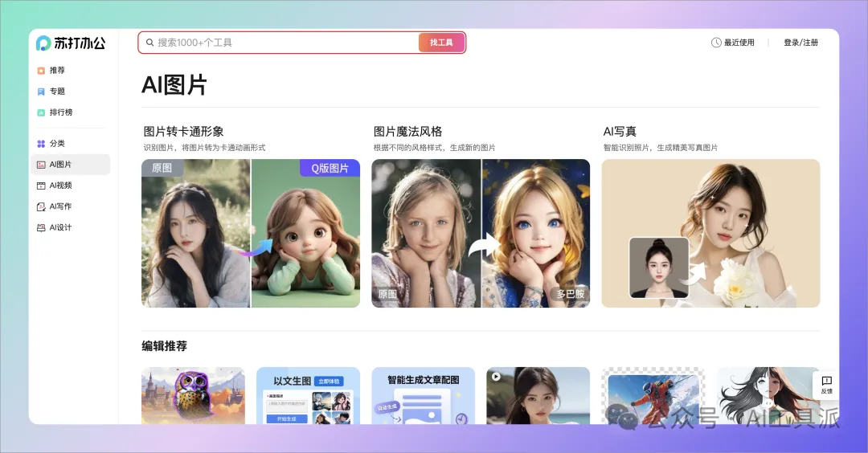Click the search magnifier icon
This screenshot has height=453, width=868.
(149, 43)
